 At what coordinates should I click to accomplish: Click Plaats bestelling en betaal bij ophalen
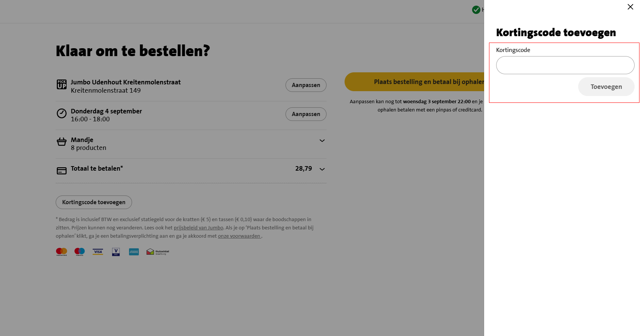(415, 82)
